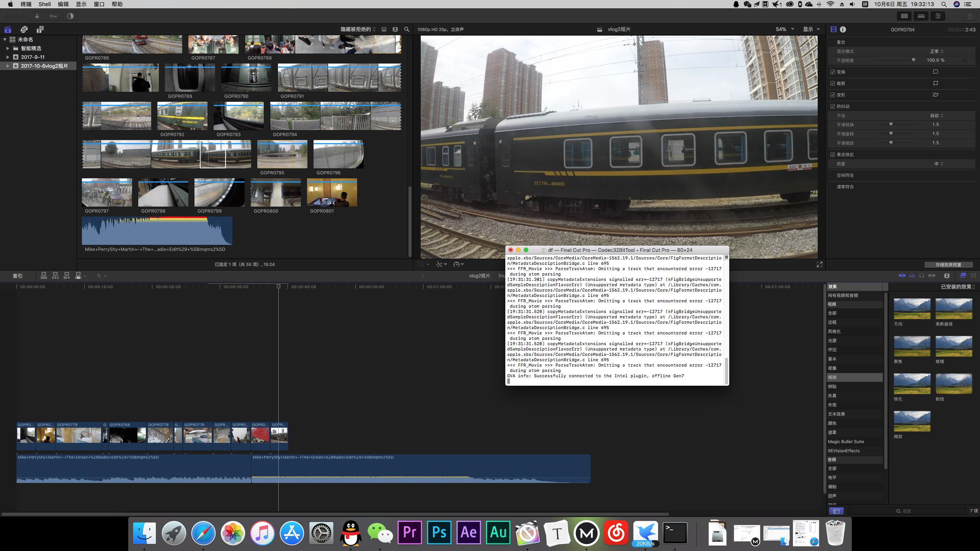Click the browser search magnifier icon
This screenshot has width=980, height=551.
(x=407, y=29)
